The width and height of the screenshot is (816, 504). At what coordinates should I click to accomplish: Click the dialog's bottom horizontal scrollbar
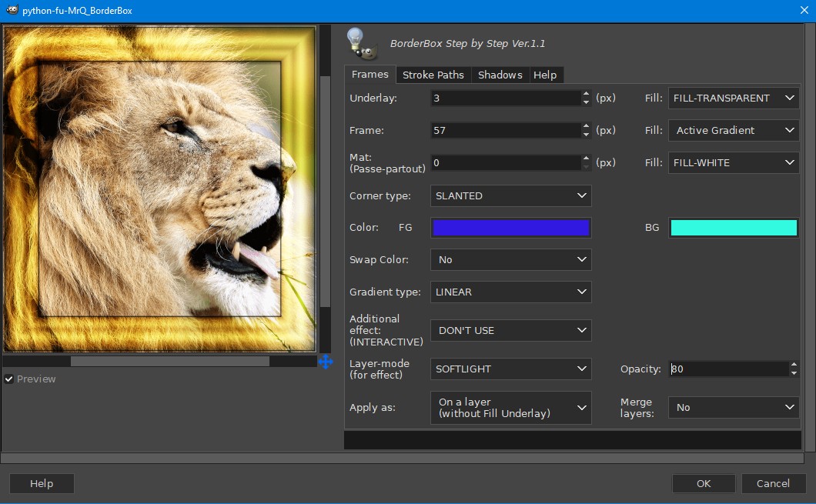click(403, 459)
